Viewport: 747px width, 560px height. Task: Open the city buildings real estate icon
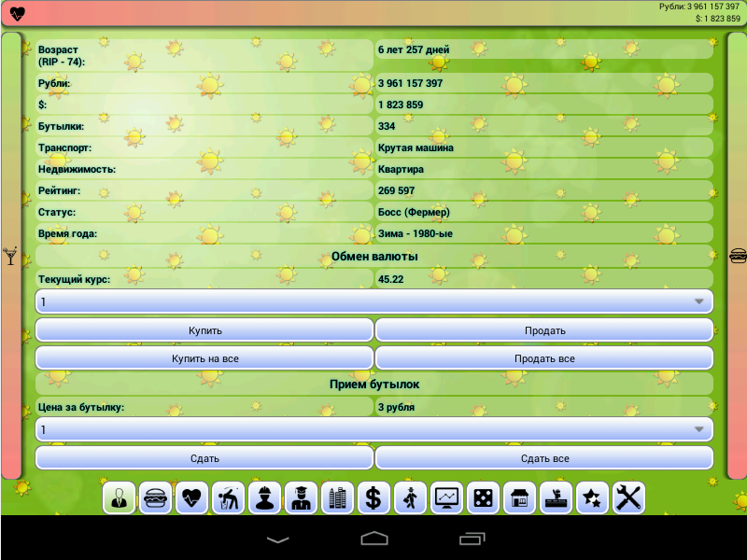337,498
